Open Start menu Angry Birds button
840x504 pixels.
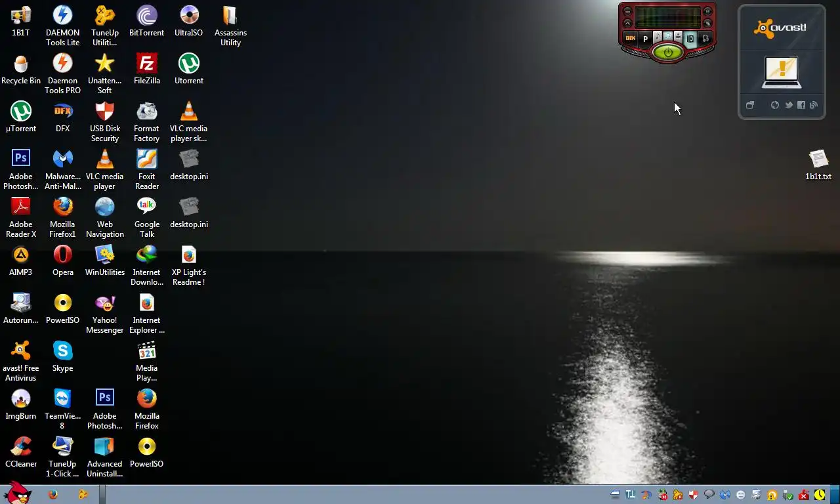click(16, 493)
